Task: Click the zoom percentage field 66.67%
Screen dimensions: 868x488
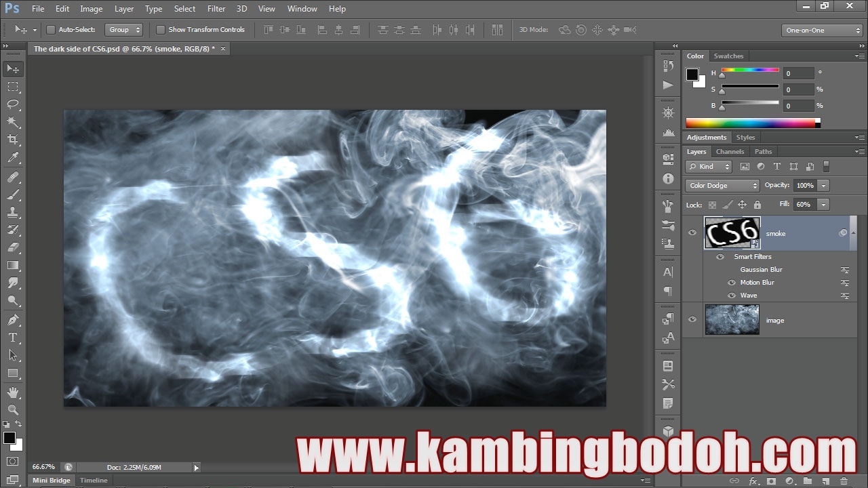Action: [43, 467]
